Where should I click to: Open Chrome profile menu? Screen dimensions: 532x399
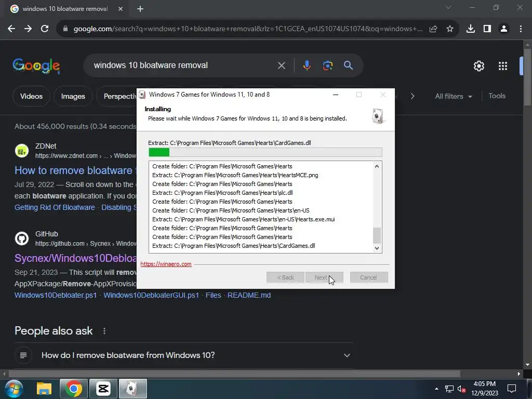(504, 29)
